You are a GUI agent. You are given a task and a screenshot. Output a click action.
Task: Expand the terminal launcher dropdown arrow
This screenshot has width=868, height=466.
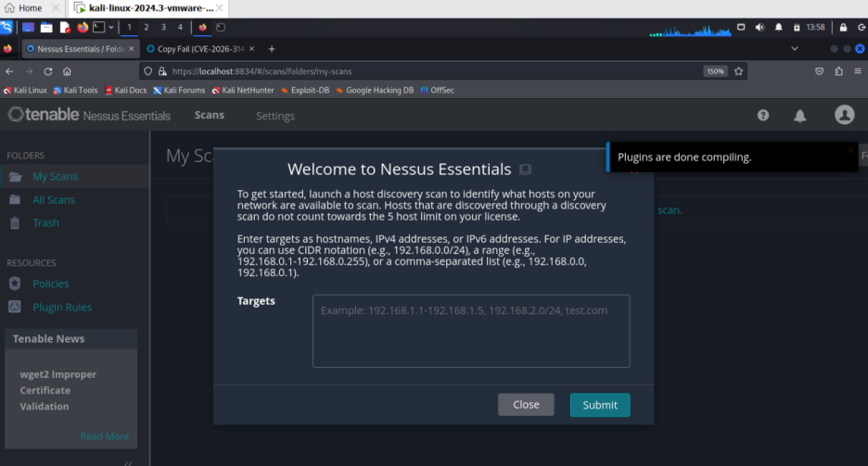pyautogui.click(x=111, y=27)
